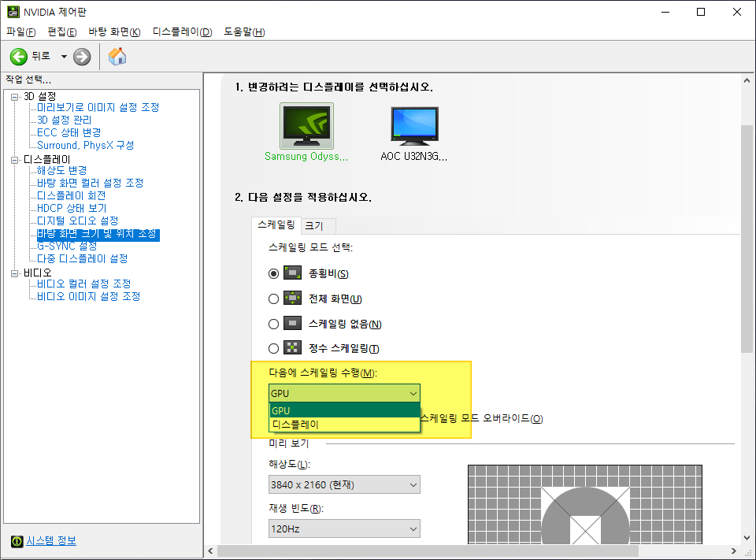The image size is (756, 560).
Task: Open 디지털 오디오 설정
Action: click(x=78, y=221)
